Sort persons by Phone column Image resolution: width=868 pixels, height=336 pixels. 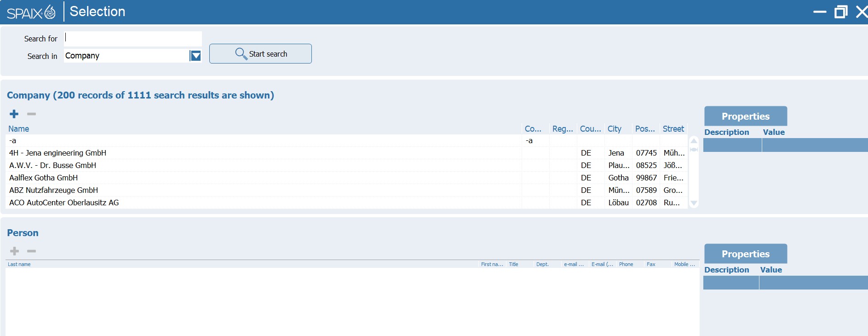pyautogui.click(x=626, y=264)
